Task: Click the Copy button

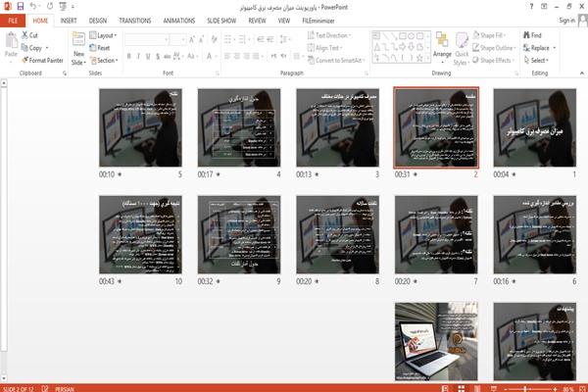Action: [32, 48]
